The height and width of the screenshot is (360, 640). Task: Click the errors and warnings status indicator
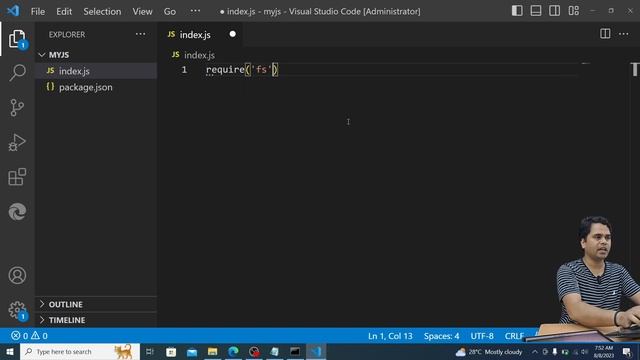[29, 336]
